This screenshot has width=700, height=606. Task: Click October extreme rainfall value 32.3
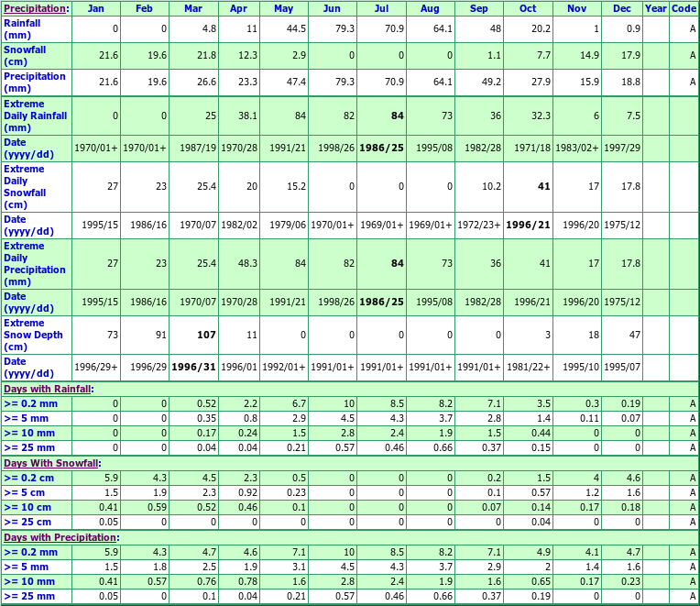541,116
